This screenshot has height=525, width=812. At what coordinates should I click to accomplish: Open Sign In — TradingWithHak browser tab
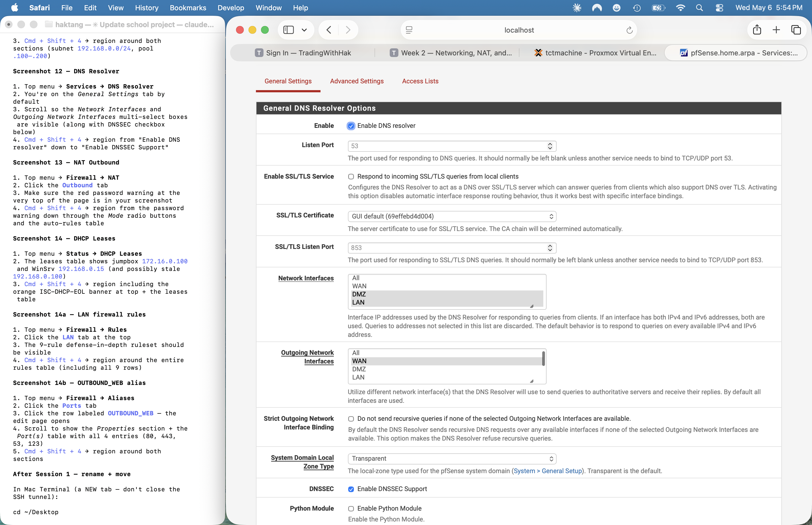[x=303, y=53]
